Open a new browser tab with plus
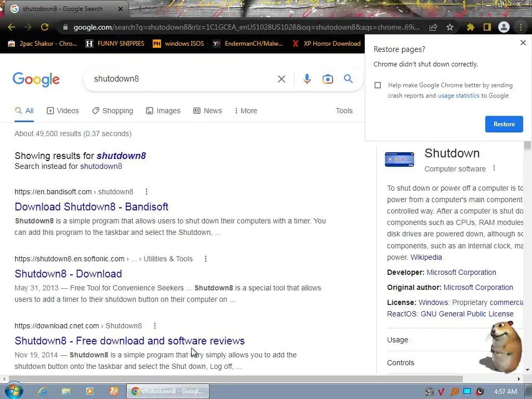The width and height of the screenshot is (532, 399). click(139, 9)
